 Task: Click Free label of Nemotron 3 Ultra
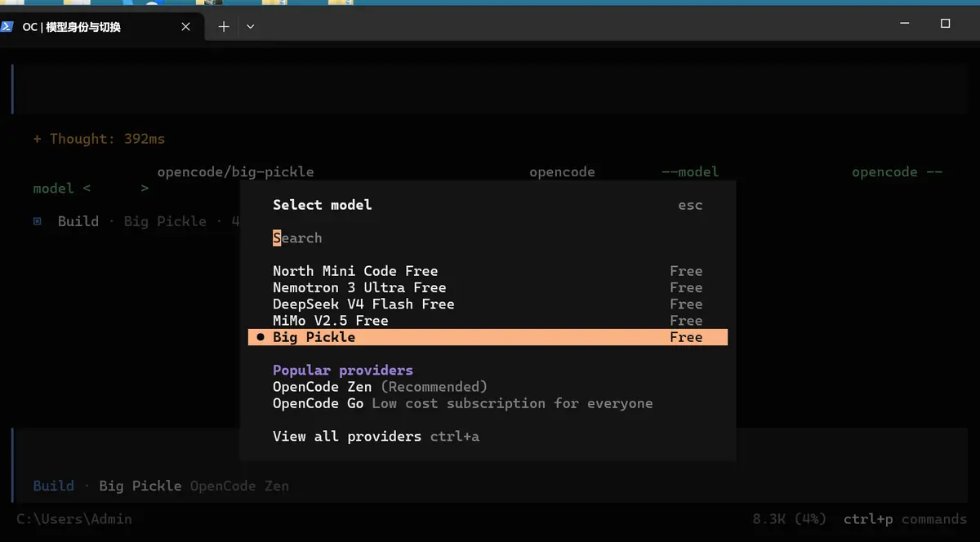coord(686,287)
